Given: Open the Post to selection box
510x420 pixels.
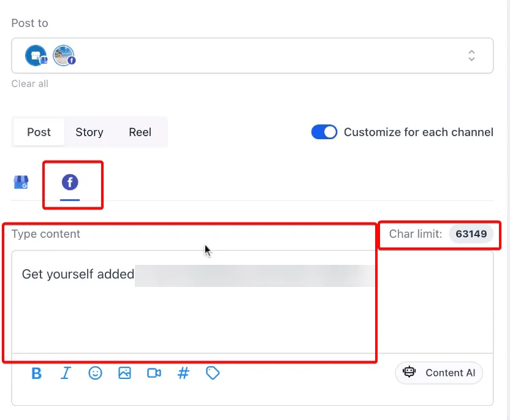Looking at the screenshot, I should (253, 56).
